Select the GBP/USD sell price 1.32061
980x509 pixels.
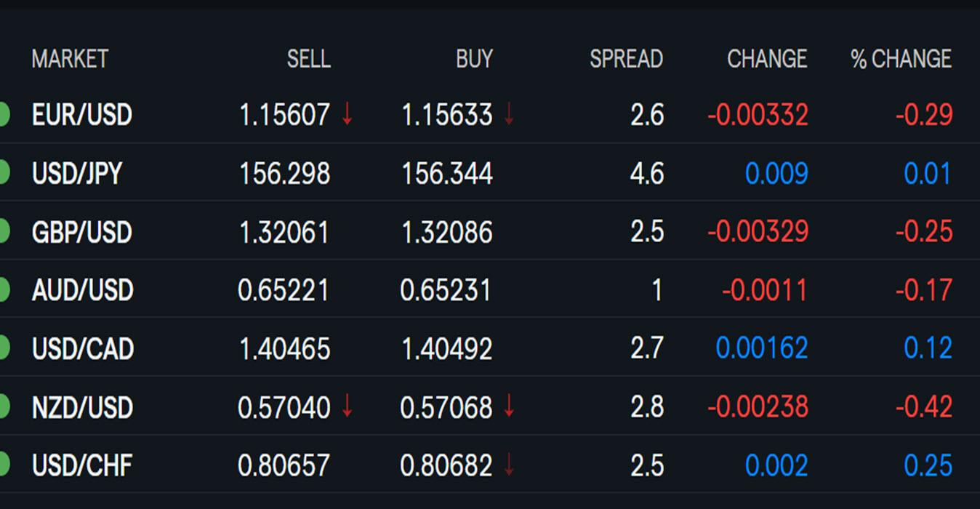coord(284,232)
